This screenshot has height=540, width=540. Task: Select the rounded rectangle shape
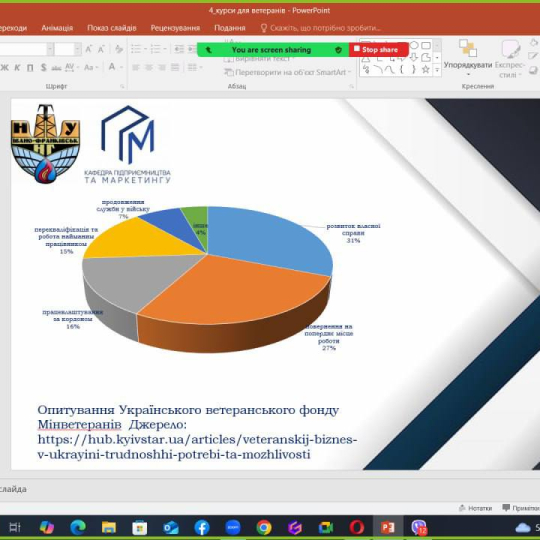coord(426,45)
